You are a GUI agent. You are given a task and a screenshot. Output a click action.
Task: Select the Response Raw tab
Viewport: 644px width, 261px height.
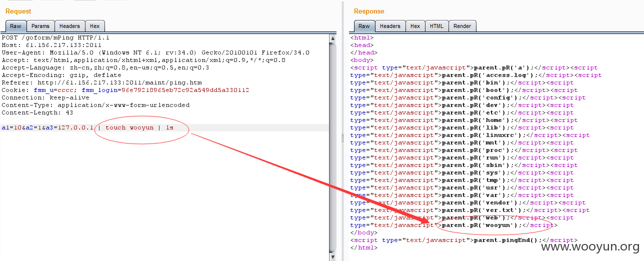(364, 26)
